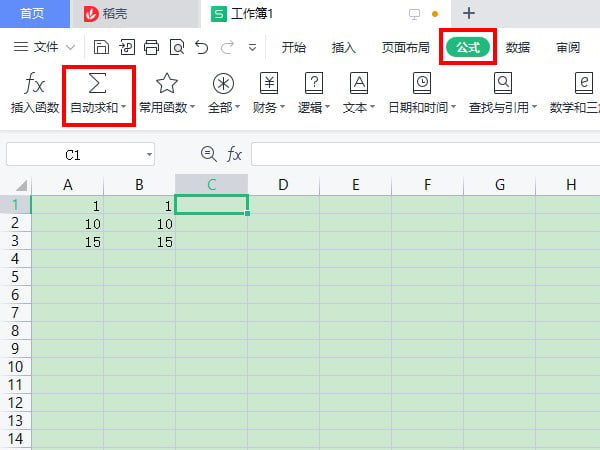600x450 pixels.
Task: Click the AutoSum (自动求和) sigma icon
Action: (x=98, y=84)
